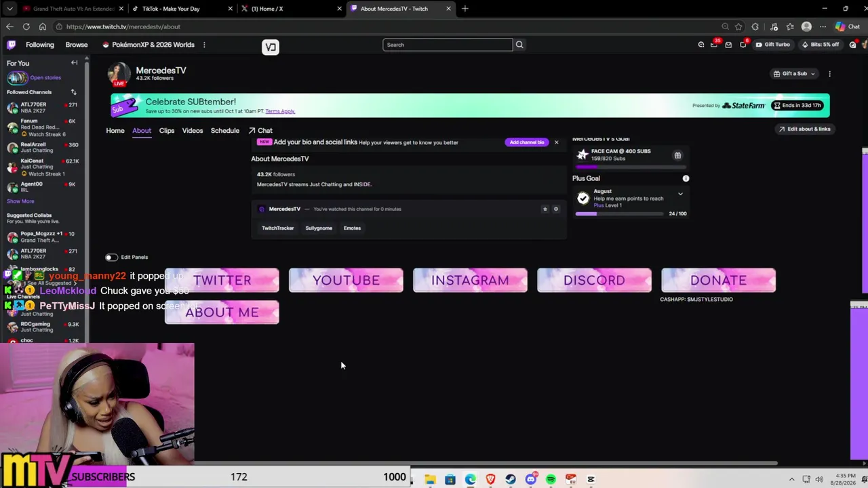Go back with browser back arrow

point(9,26)
